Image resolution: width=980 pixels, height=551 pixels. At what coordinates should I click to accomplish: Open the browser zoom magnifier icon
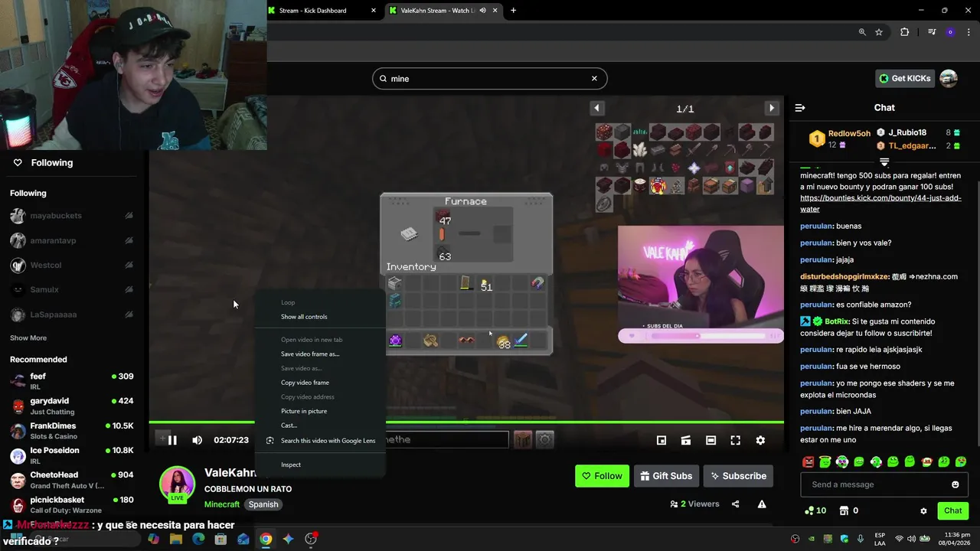(x=862, y=32)
